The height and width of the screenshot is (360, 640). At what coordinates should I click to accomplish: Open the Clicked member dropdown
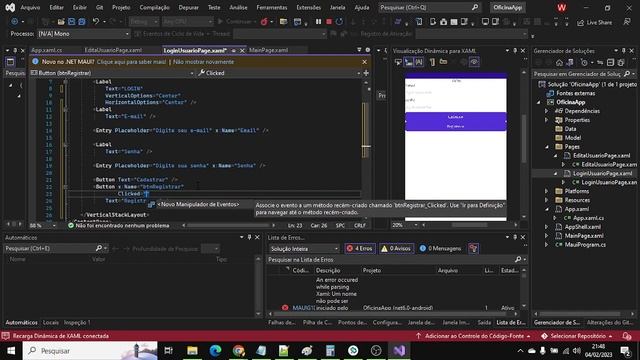279,73
